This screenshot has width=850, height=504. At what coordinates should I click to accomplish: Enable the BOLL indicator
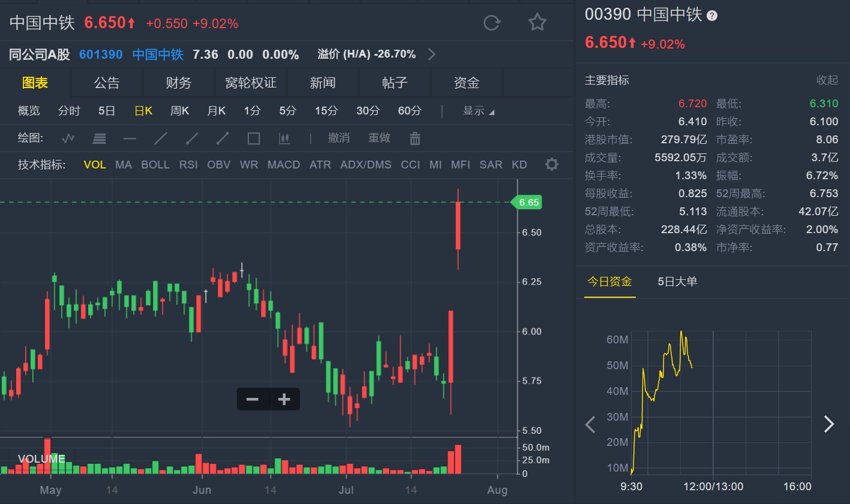tap(155, 165)
